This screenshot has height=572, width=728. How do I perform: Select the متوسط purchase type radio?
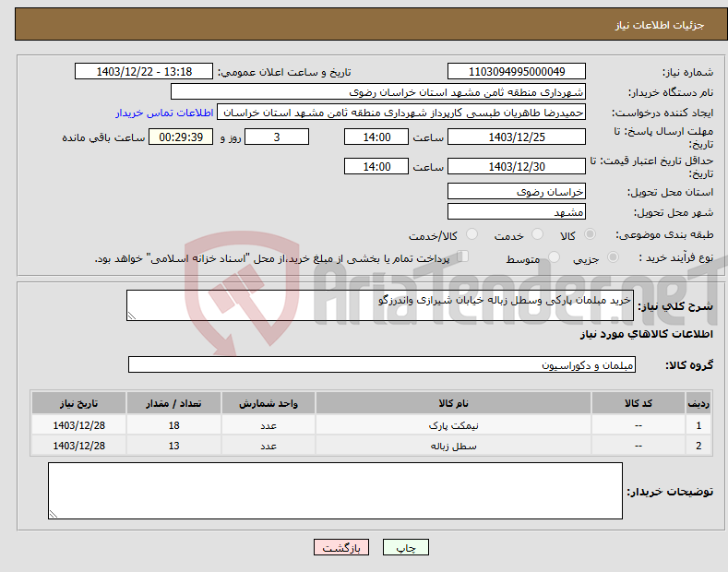click(554, 257)
